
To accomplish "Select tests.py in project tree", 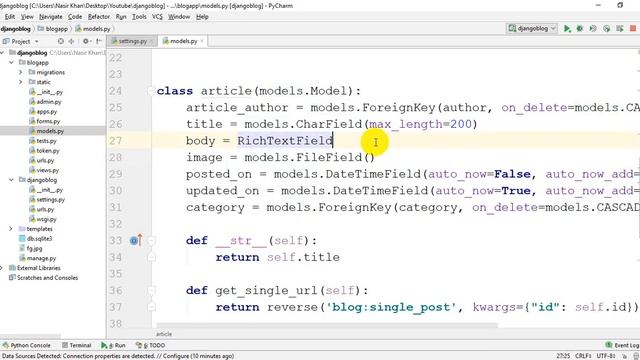I will pos(43,141).
